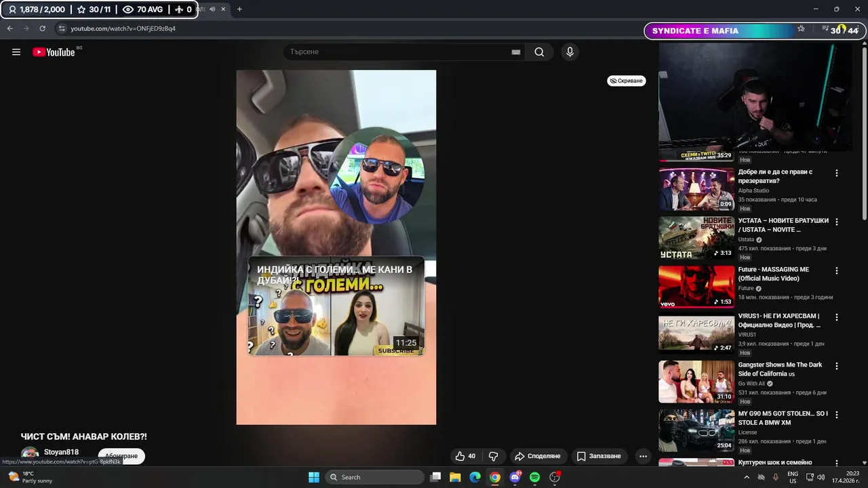The height and width of the screenshot is (488, 868).
Task: Open options menu for УСТАТА video
Action: pyautogui.click(x=836, y=222)
